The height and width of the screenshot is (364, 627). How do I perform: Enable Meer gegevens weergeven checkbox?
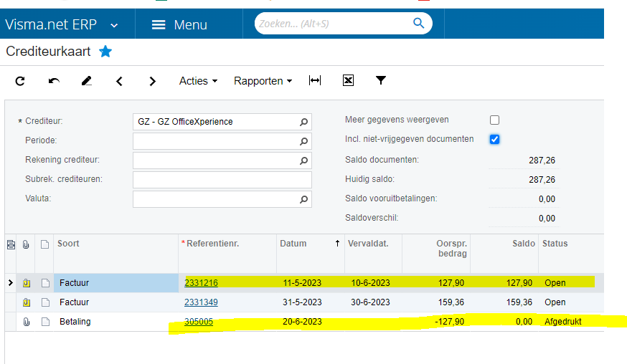(495, 120)
